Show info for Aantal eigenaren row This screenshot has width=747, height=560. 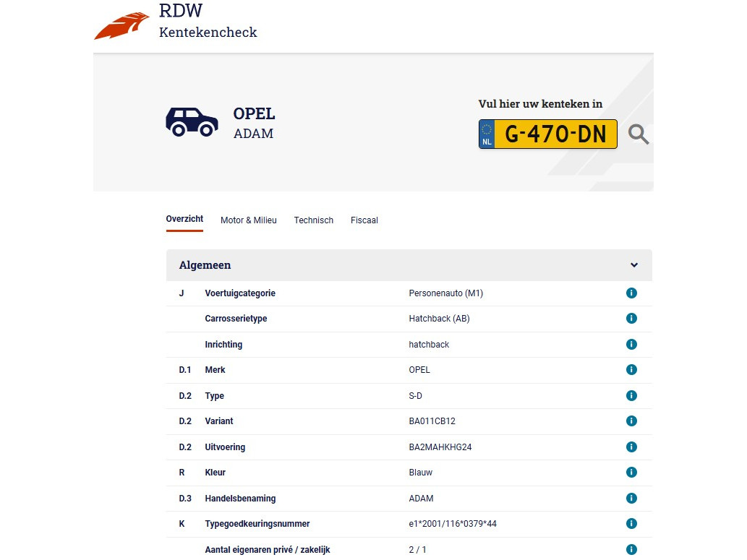pos(631,550)
